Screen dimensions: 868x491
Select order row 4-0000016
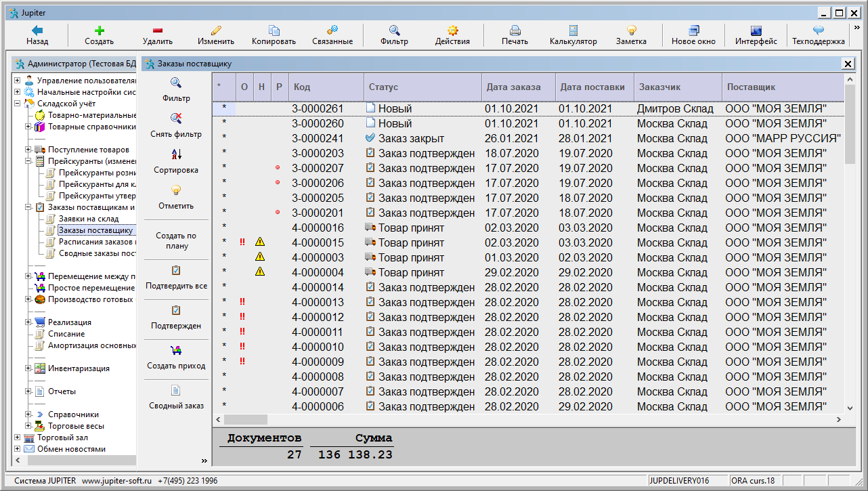coord(528,228)
